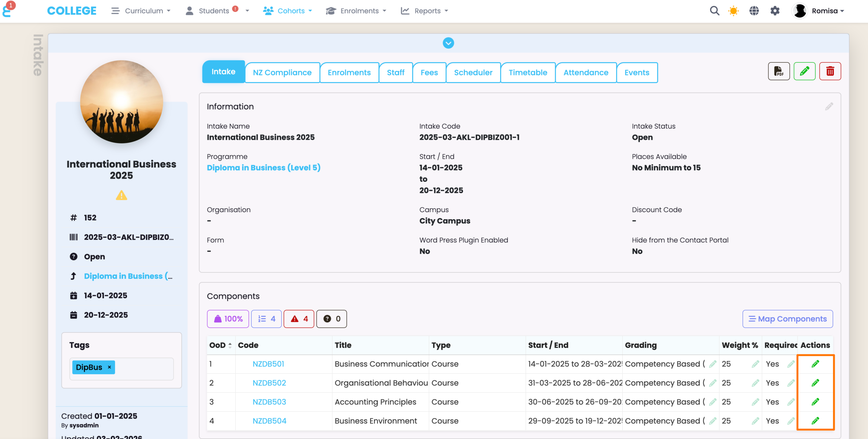Filter components by the red warnings badge

299,319
